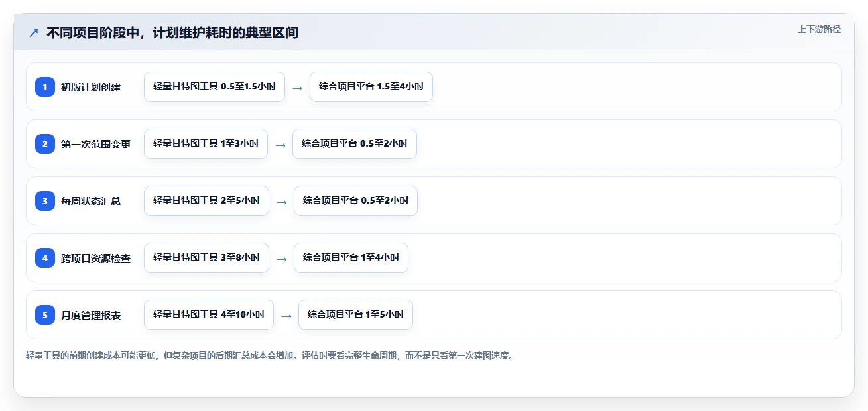
Task: Click chip 综合项目平台 1.5至4小时
Action: 371,87
